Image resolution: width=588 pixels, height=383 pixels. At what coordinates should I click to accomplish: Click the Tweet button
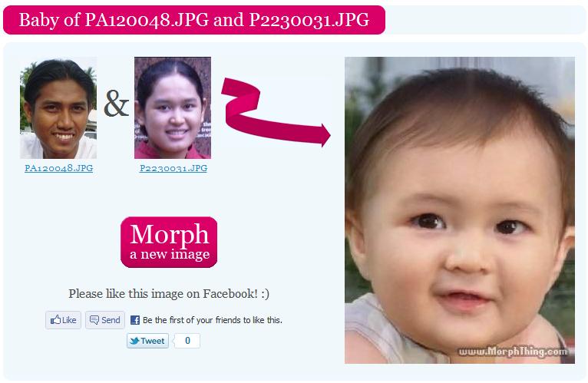click(x=147, y=341)
